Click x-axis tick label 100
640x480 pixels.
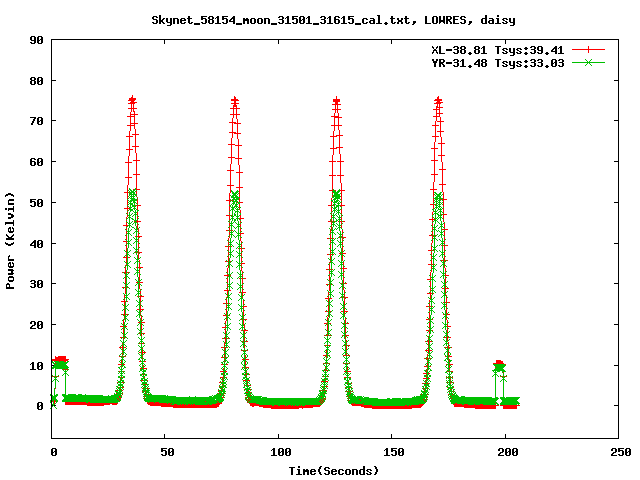[x=281, y=452]
